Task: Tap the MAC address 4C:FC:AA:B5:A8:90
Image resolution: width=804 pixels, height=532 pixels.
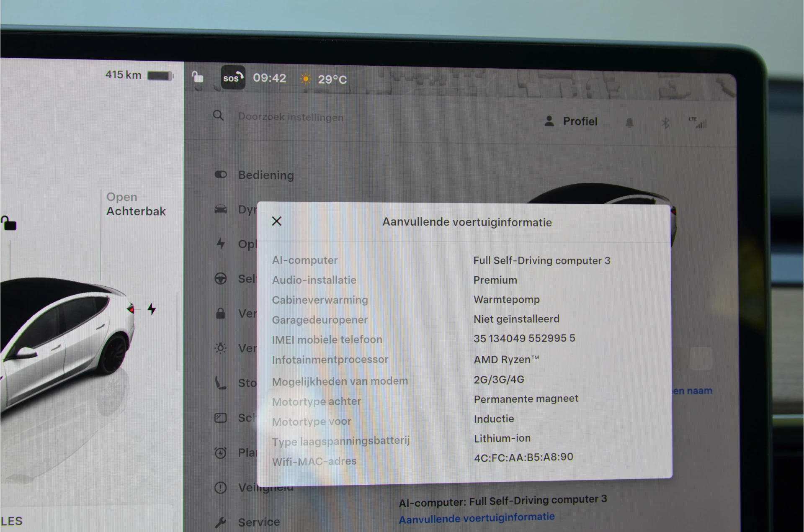Action: pyautogui.click(x=523, y=457)
